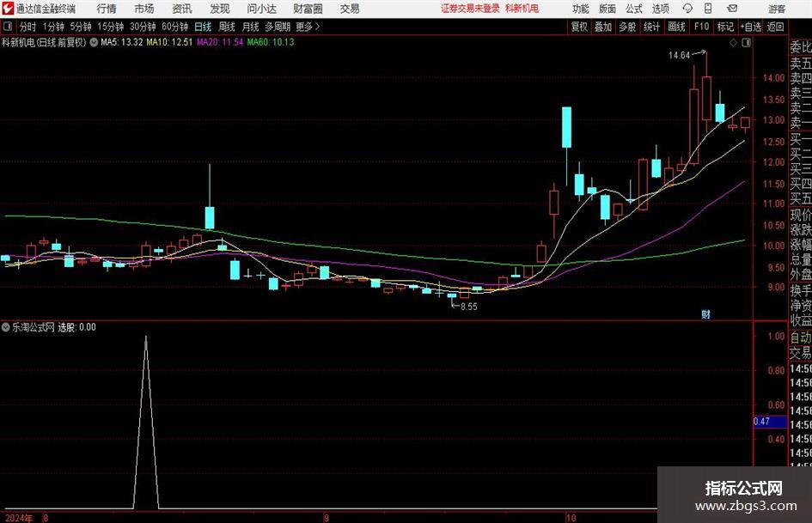Click the MA10: 12.51 indicator value

(x=169, y=42)
